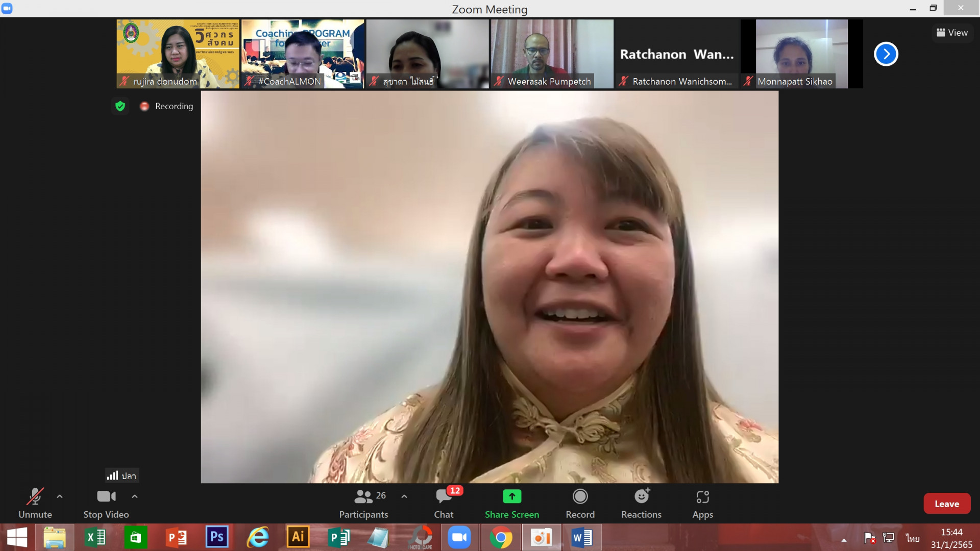This screenshot has width=980, height=551.
Task: Show next page of participant thumbnails
Action: click(886, 54)
